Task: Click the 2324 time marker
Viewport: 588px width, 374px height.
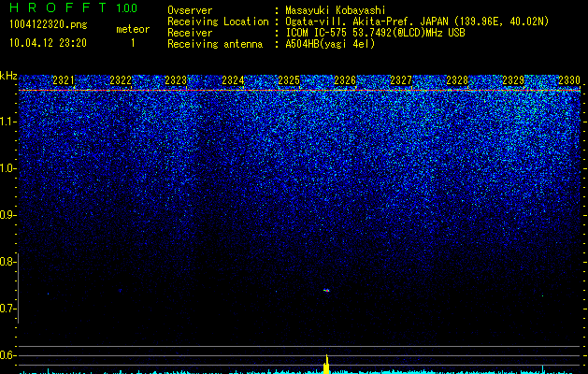Action: pos(233,79)
